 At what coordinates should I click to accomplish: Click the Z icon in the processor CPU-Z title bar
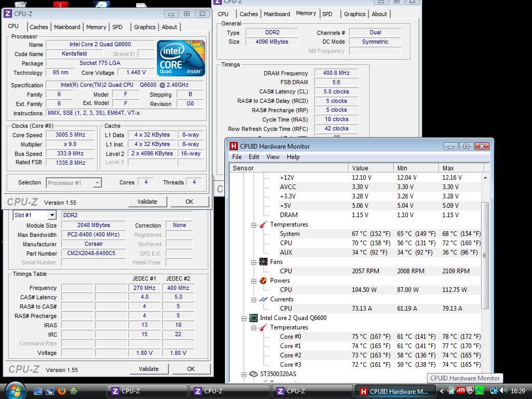pos(8,14)
